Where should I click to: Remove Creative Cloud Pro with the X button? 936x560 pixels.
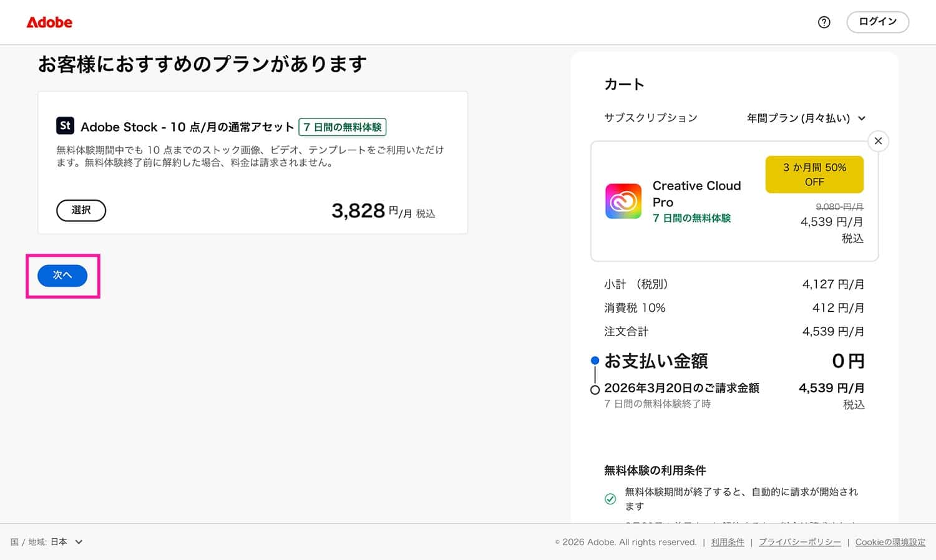point(878,141)
